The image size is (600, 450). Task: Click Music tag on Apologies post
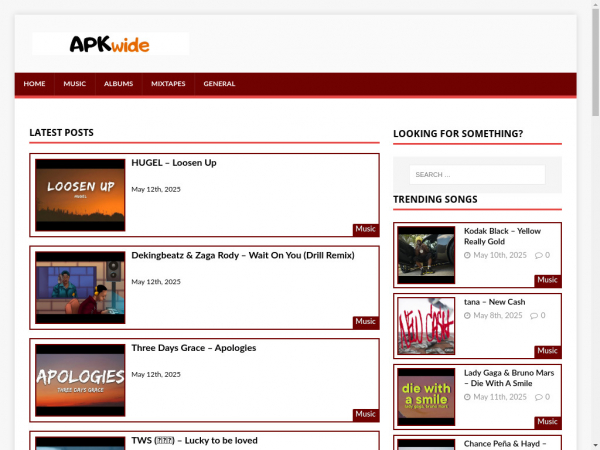coord(365,414)
